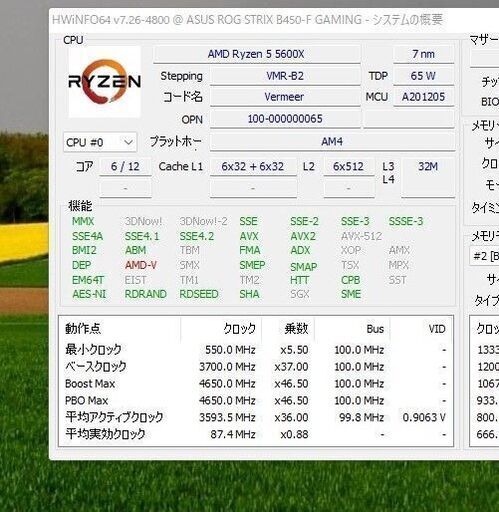The width and height of the screenshot is (499, 512).
Task: Click the SSE-2 feature label
Action: coord(304,221)
